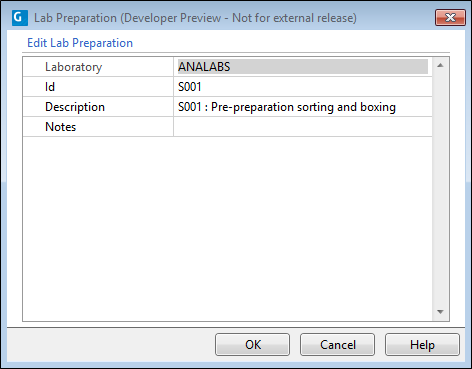
Task: Click the G application icon in title bar
Action: point(20,18)
